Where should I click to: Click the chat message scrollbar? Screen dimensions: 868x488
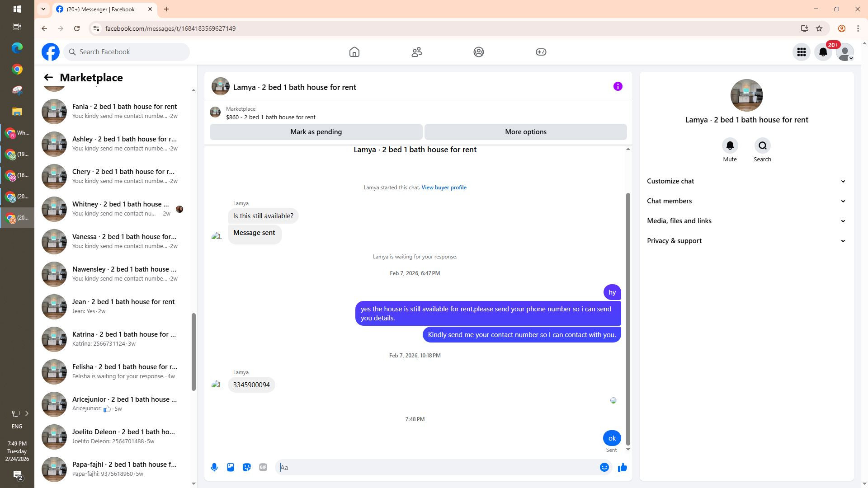(x=628, y=316)
